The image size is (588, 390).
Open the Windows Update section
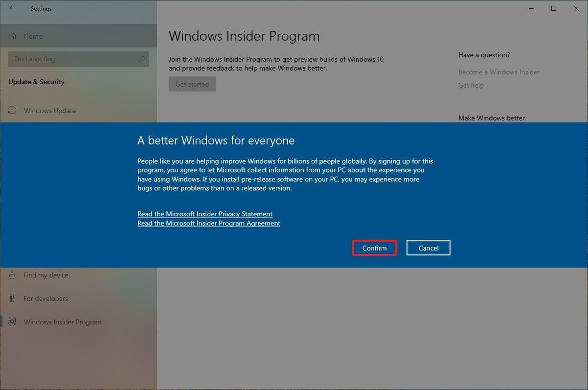[x=49, y=110]
